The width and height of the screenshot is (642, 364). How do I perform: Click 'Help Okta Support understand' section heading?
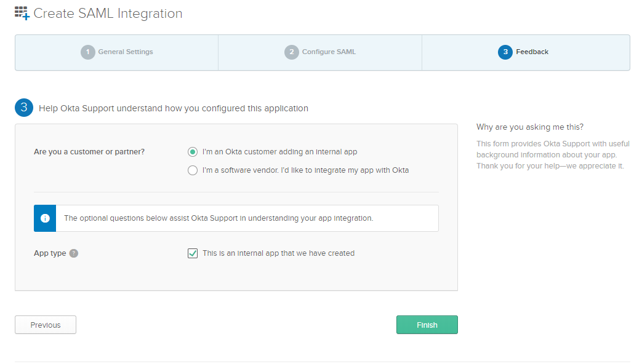(174, 108)
